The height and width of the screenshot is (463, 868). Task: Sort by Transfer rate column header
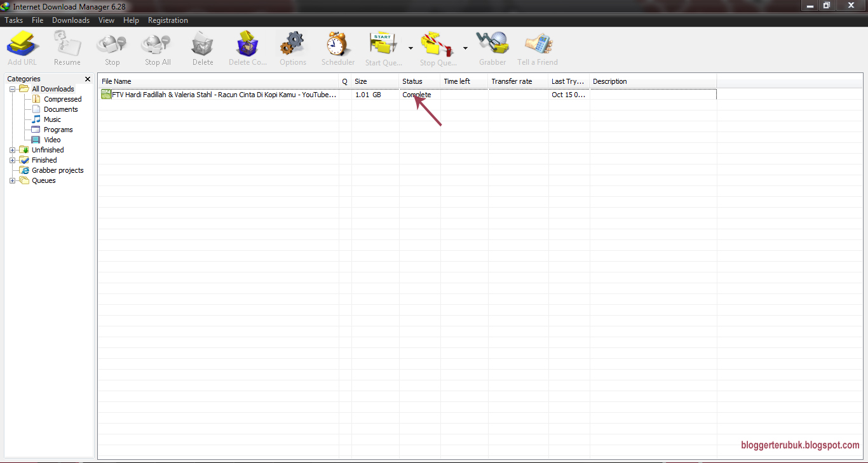pos(519,81)
